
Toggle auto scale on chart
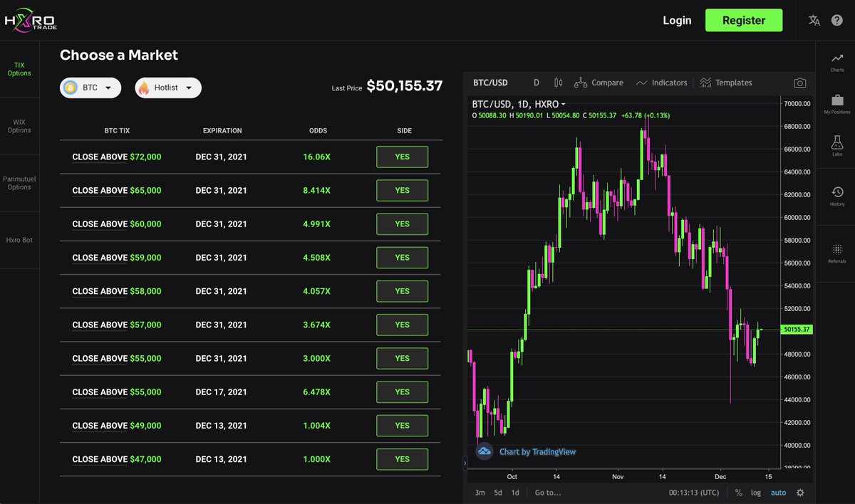point(778,493)
